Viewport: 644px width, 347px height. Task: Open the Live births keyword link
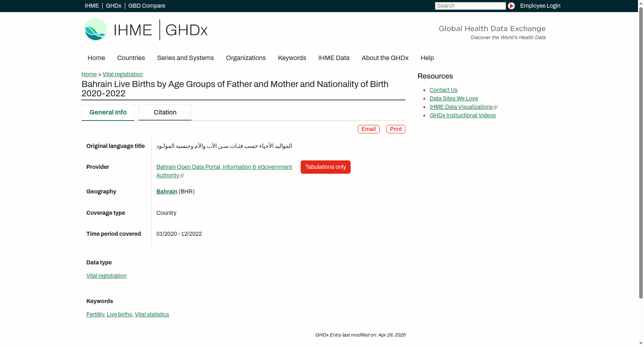coord(119,314)
